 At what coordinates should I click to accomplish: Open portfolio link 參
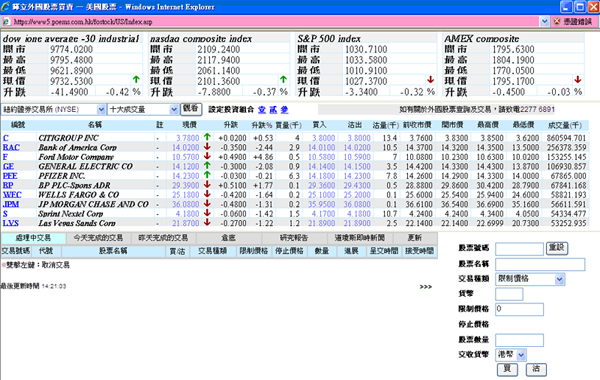pos(284,110)
